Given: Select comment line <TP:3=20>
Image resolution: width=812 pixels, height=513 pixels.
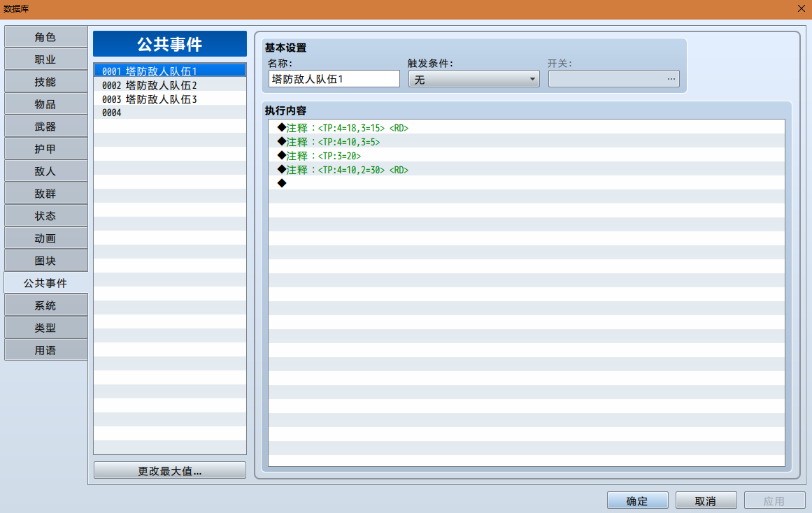Looking at the screenshot, I should (x=526, y=155).
